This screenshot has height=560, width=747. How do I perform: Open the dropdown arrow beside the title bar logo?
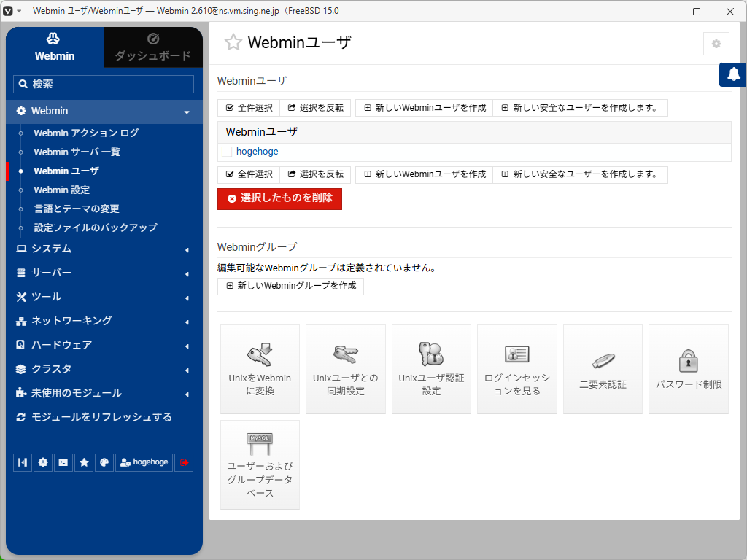19,11
